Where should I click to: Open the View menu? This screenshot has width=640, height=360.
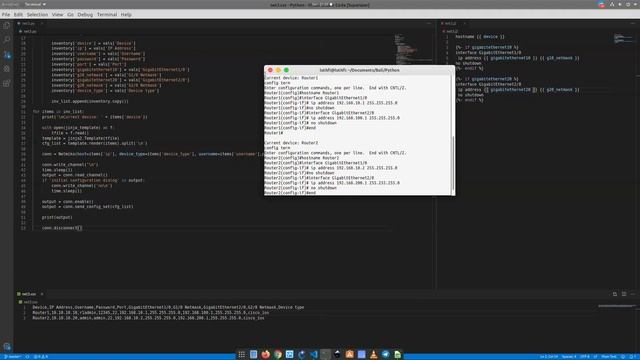click(x=57, y=14)
